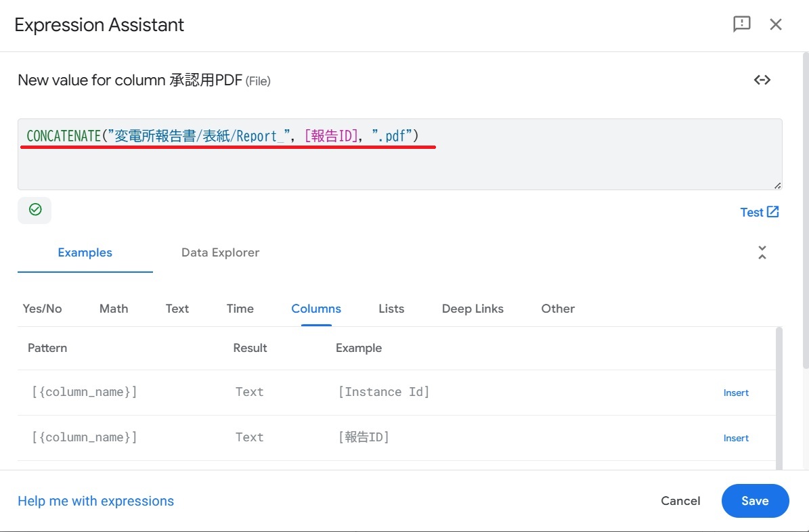Click the green expression valid checkmark icon
Viewport: 809px width, 532px height.
point(35,210)
